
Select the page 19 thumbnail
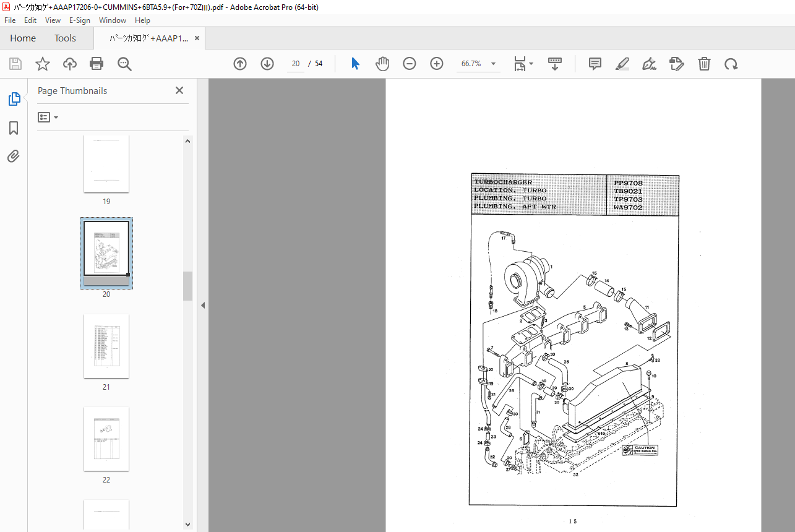click(106, 165)
